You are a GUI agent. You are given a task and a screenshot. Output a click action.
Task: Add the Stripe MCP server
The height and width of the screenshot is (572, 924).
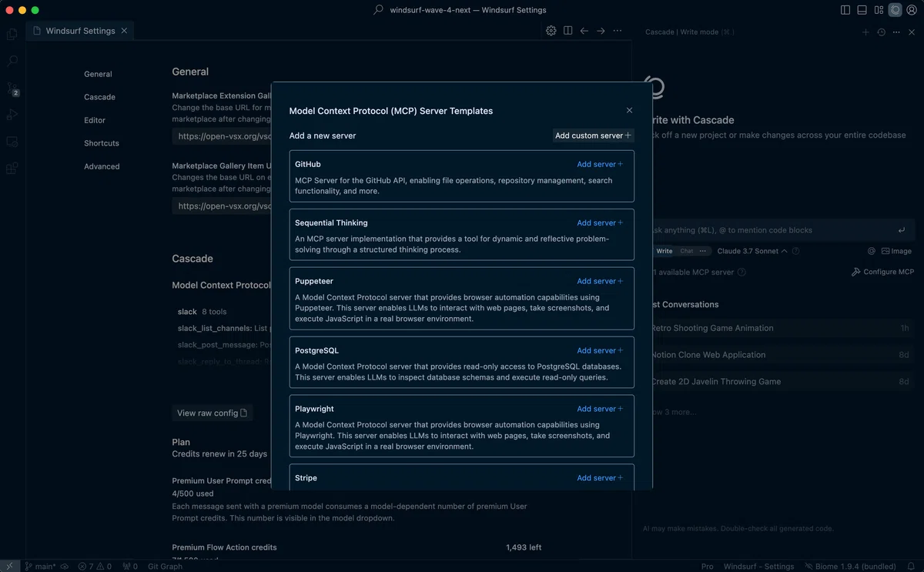[x=600, y=478]
